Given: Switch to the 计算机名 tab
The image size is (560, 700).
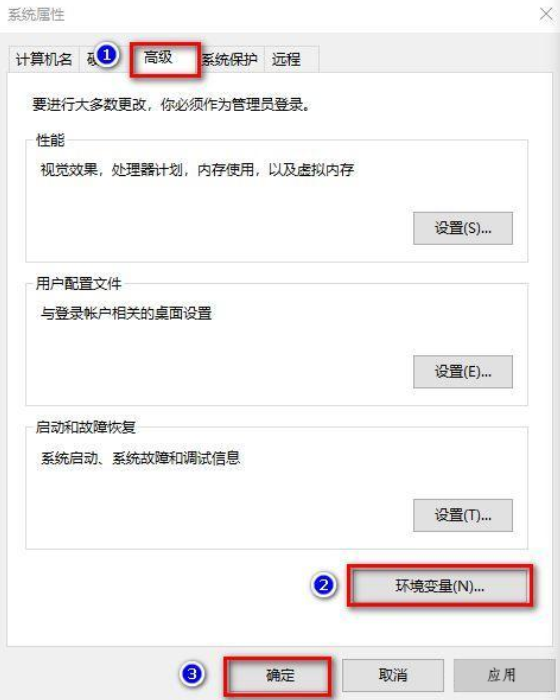Looking at the screenshot, I should (44, 59).
